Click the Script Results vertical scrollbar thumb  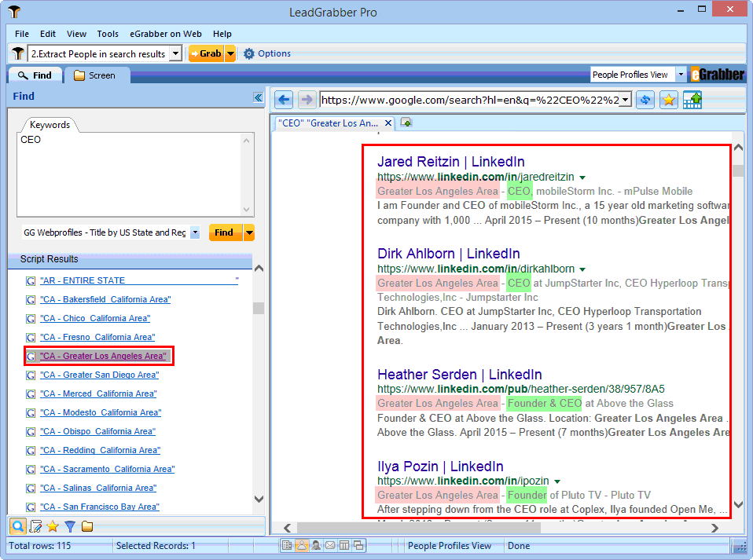click(259, 308)
